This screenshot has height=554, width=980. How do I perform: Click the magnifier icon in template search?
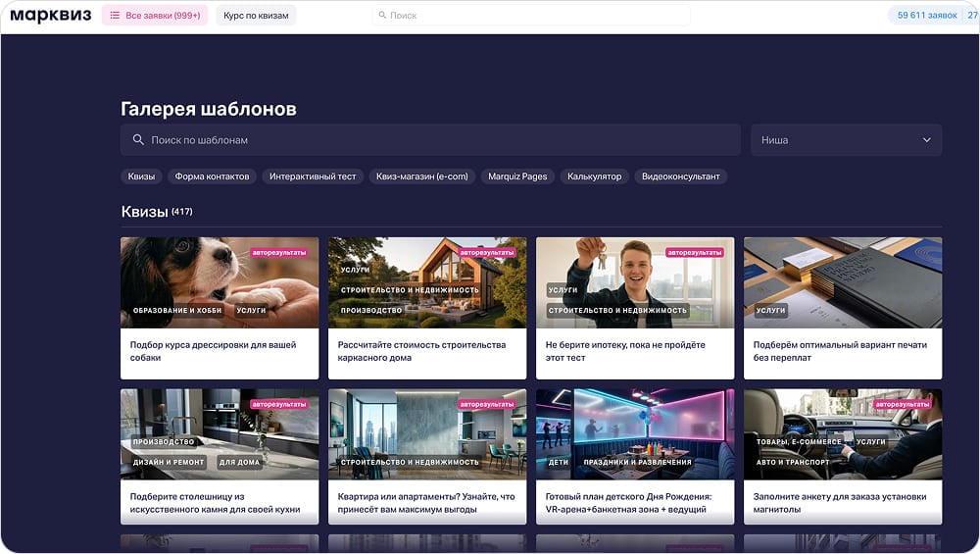pyautogui.click(x=138, y=140)
